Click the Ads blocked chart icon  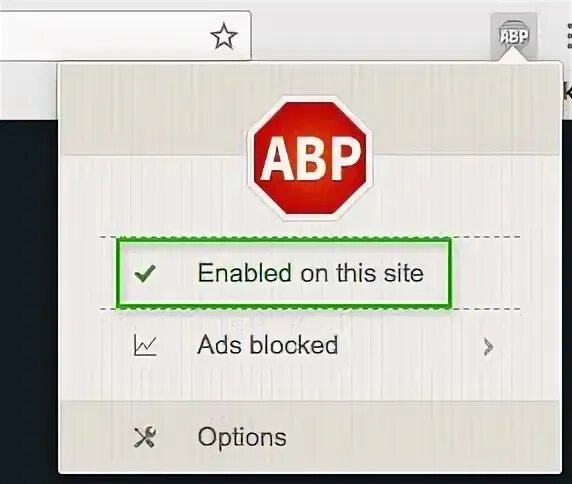[145, 345]
